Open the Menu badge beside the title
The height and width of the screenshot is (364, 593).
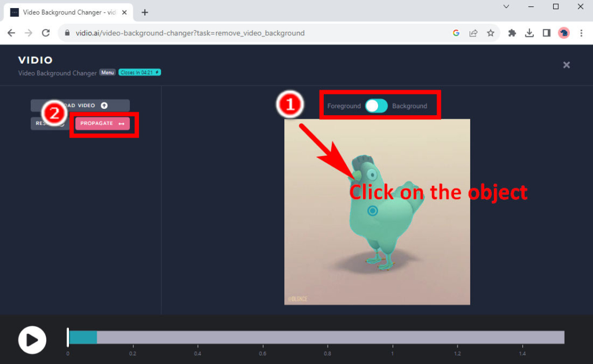tap(107, 72)
